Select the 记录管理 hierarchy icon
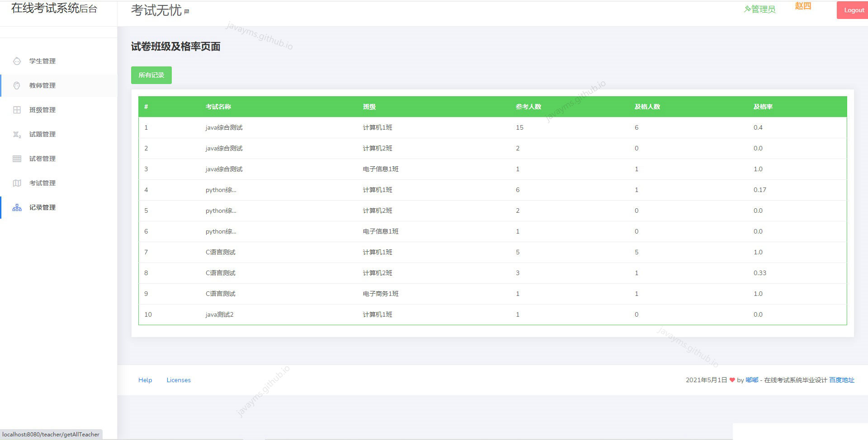This screenshot has width=868, height=440. [x=17, y=207]
